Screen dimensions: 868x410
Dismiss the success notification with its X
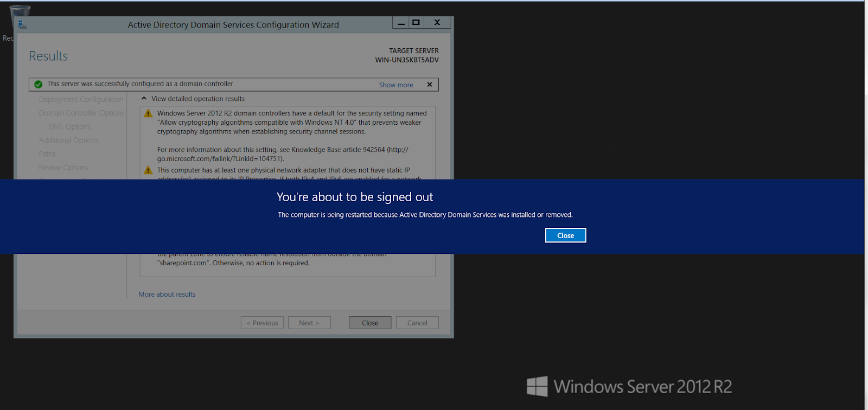coord(430,85)
